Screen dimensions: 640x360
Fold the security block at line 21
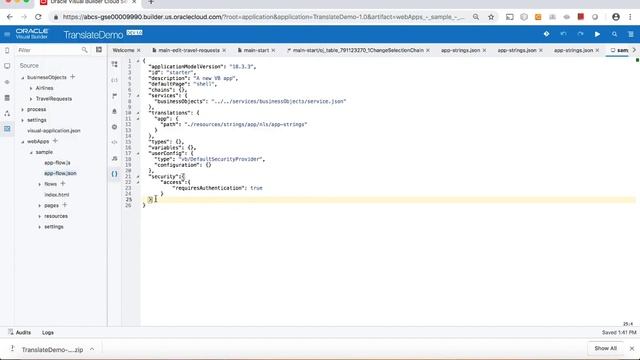138,176
